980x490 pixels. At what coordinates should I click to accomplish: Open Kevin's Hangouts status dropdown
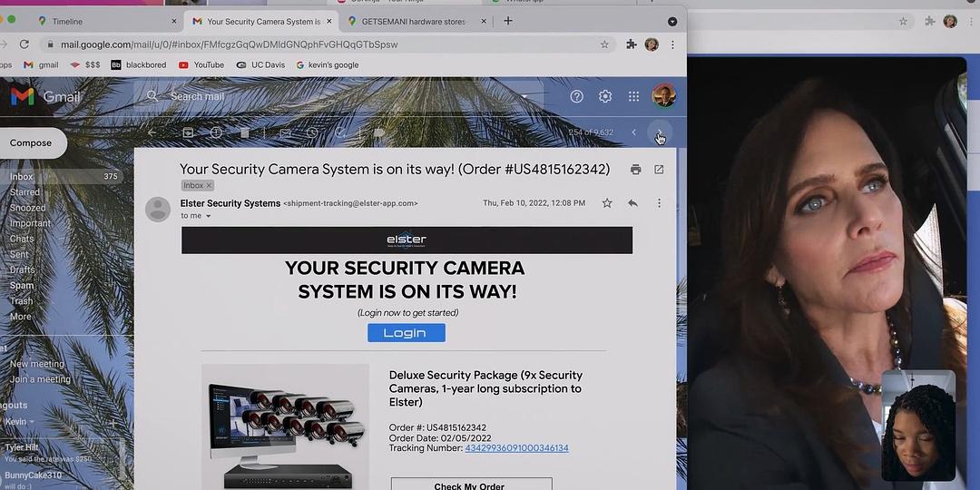[x=34, y=422]
